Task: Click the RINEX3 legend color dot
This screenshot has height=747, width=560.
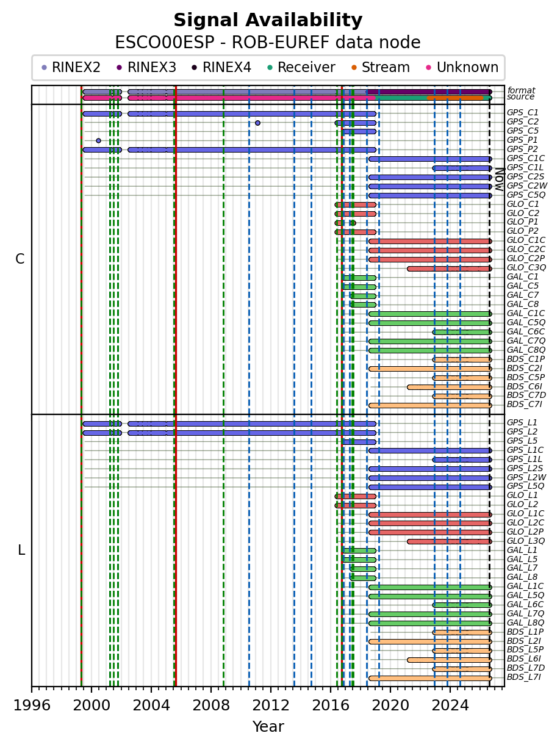Action: 119,68
